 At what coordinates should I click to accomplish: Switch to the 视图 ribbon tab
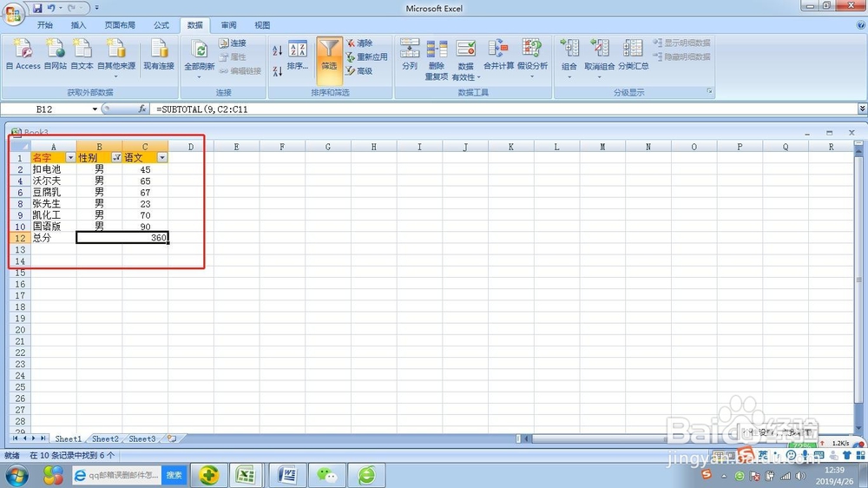262,25
